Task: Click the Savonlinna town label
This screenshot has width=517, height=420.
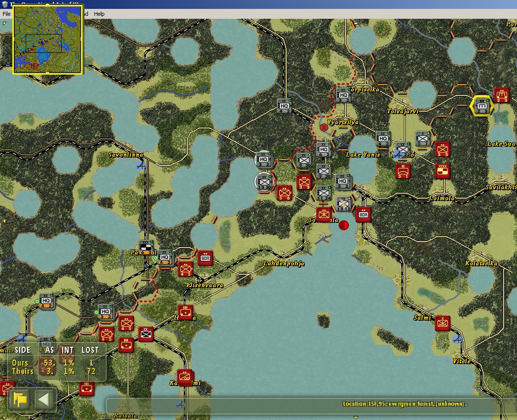Action: pos(126,155)
